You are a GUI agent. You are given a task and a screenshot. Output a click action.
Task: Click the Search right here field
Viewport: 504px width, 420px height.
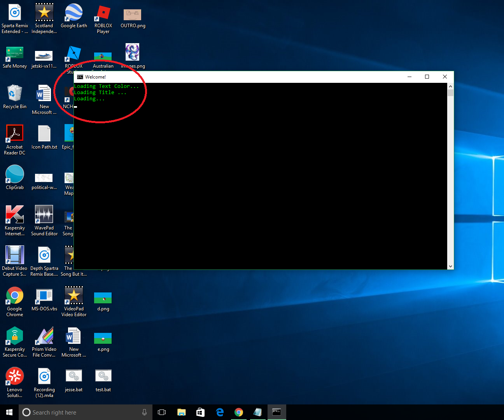[x=78, y=412]
